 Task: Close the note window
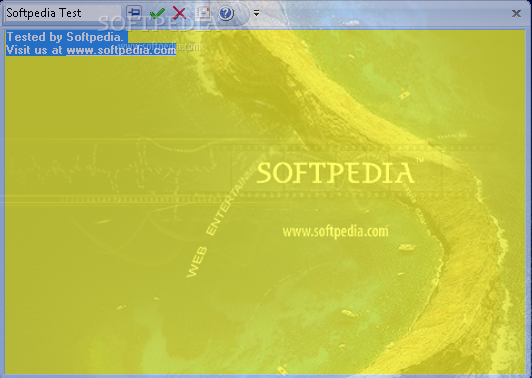click(x=516, y=13)
